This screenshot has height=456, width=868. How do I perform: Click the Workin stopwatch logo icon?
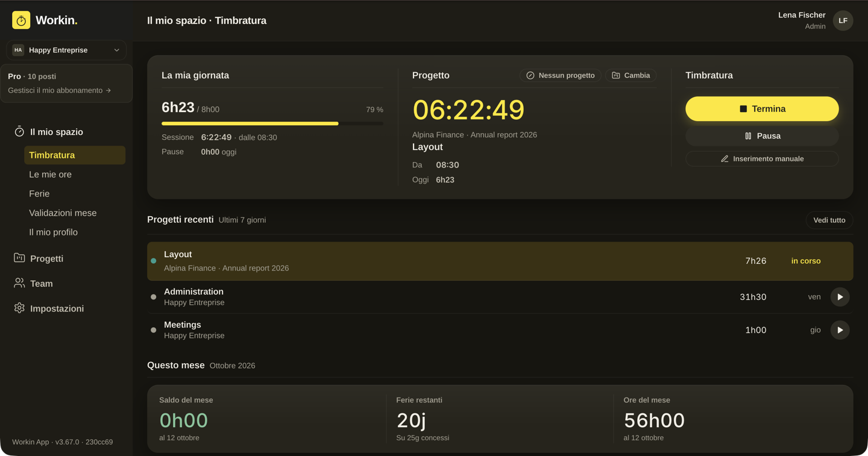click(x=21, y=20)
